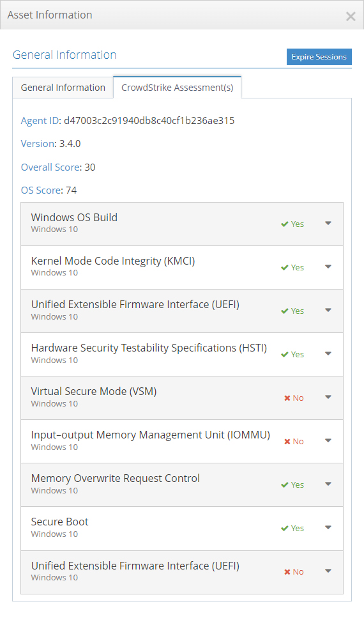Click the green check on Memory Overwrite row
This screenshot has width=364, height=620.
pyautogui.click(x=285, y=485)
